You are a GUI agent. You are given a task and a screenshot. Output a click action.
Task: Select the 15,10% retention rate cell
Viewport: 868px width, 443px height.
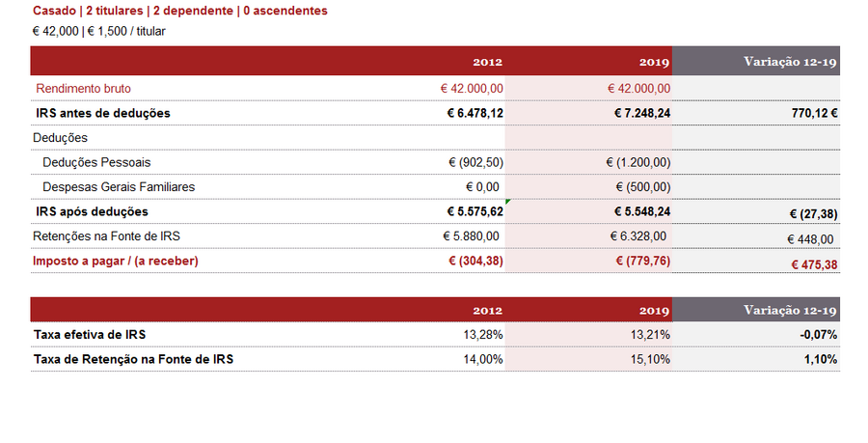[x=650, y=359]
